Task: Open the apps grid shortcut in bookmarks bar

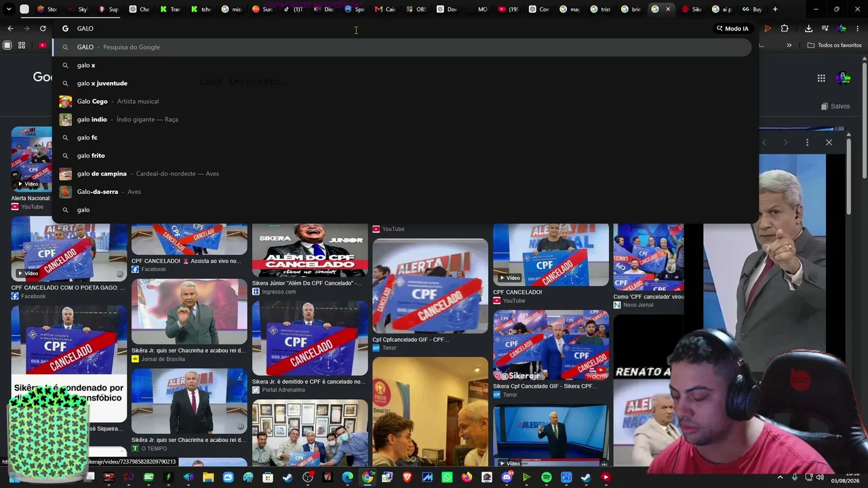Action: 22,45
